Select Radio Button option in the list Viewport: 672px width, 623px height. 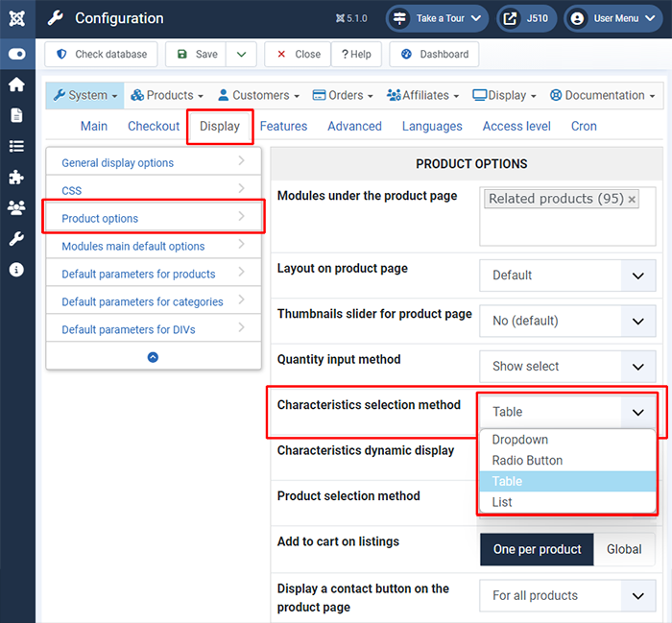click(x=567, y=460)
